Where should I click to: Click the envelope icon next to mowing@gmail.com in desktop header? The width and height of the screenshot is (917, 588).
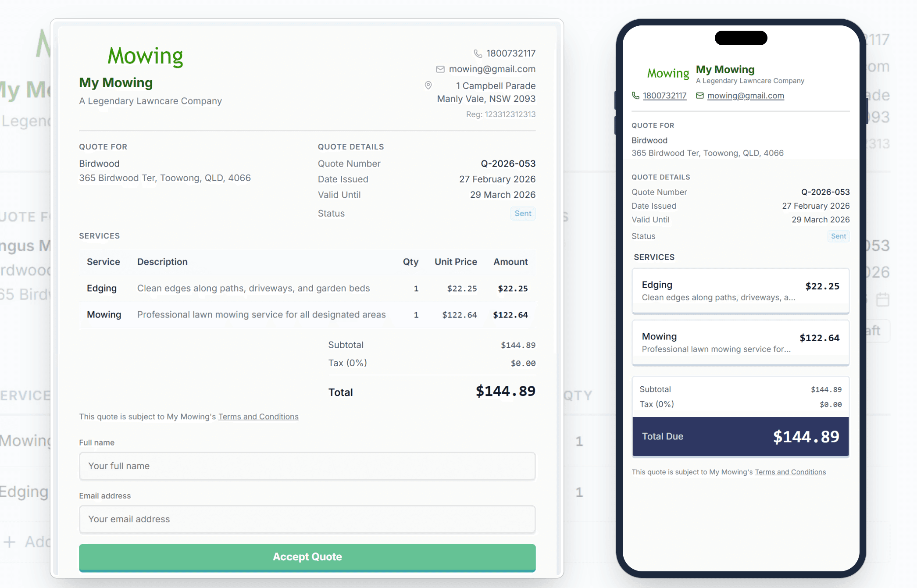point(440,69)
